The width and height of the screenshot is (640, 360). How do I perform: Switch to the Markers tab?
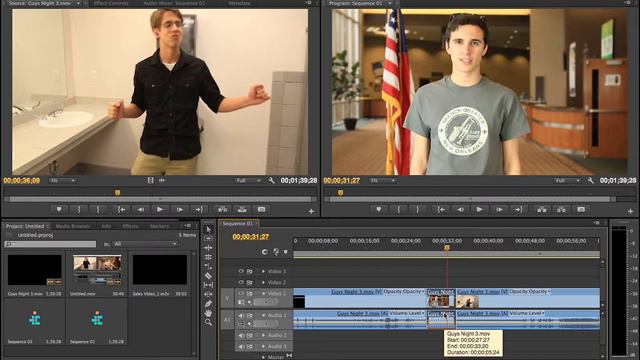click(159, 226)
